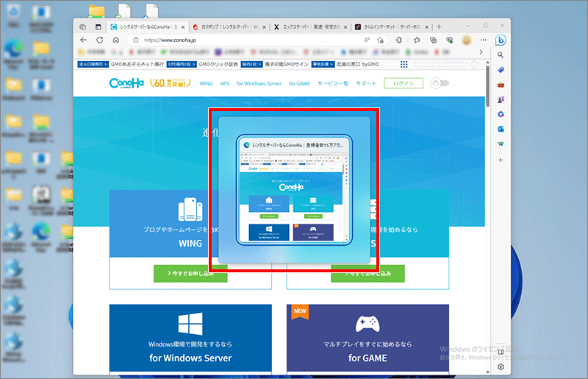Add a new app to sidebar

501,160
